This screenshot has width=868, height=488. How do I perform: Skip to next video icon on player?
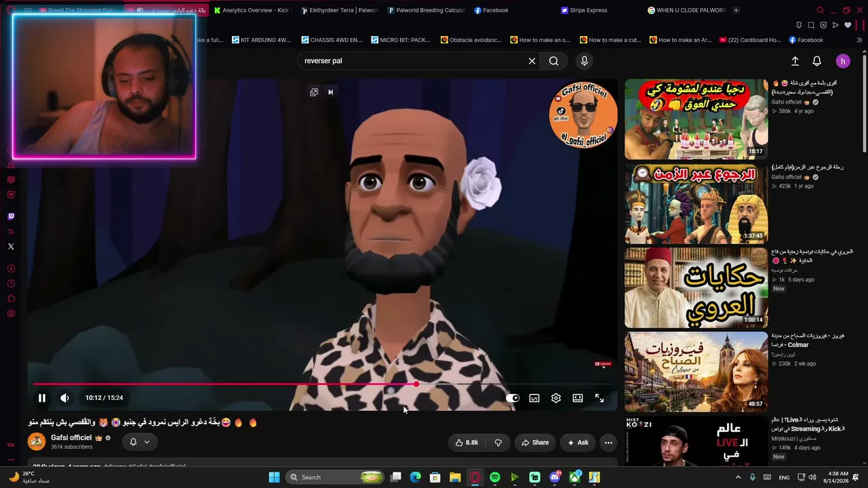tap(330, 92)
